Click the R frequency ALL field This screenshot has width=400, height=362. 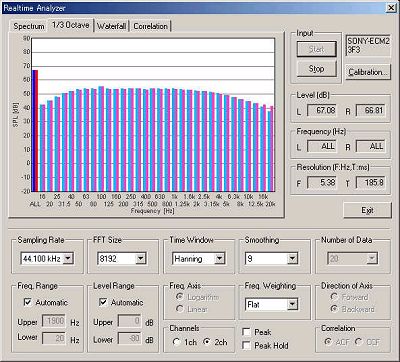[x=371, y=146]
